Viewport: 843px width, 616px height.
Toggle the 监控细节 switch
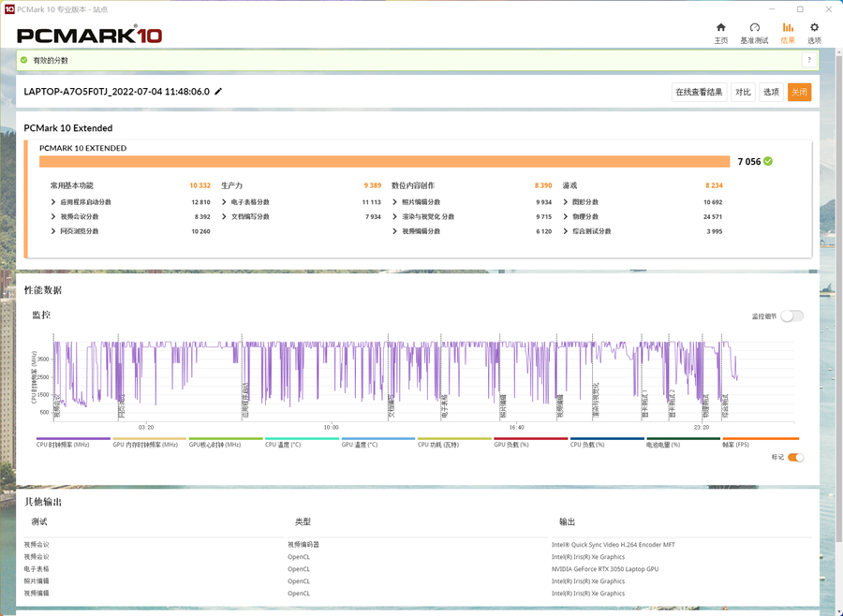[x=791, y=316]
